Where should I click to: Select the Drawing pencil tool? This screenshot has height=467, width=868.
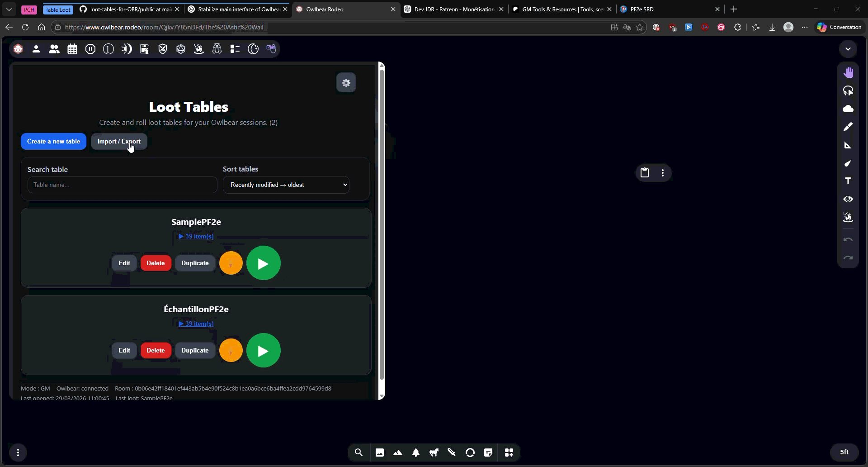[x=848, y=127]
